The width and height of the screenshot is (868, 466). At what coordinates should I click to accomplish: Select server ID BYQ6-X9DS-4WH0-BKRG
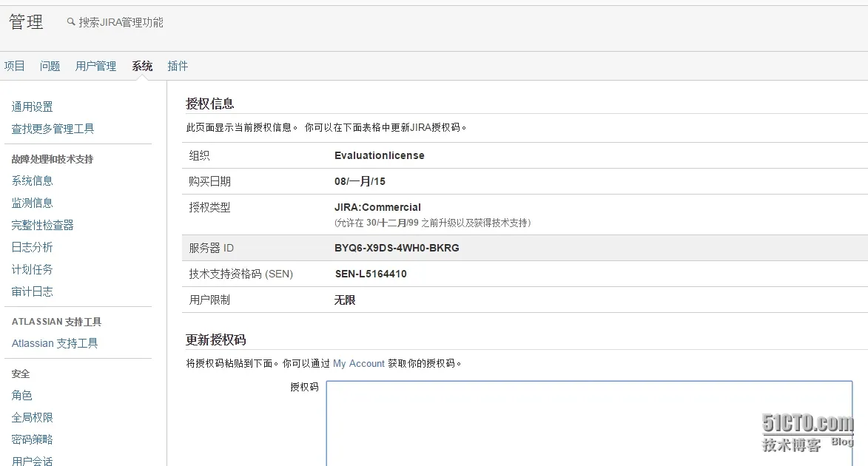(397, 248)
